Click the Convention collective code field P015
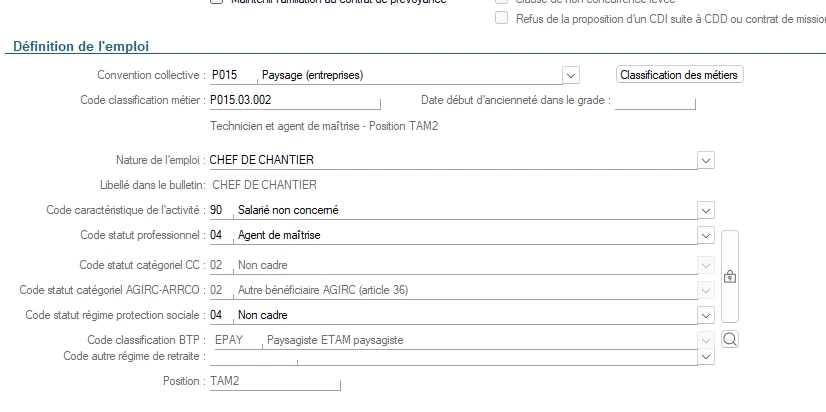Screen dimensions: 826x412 229,75
